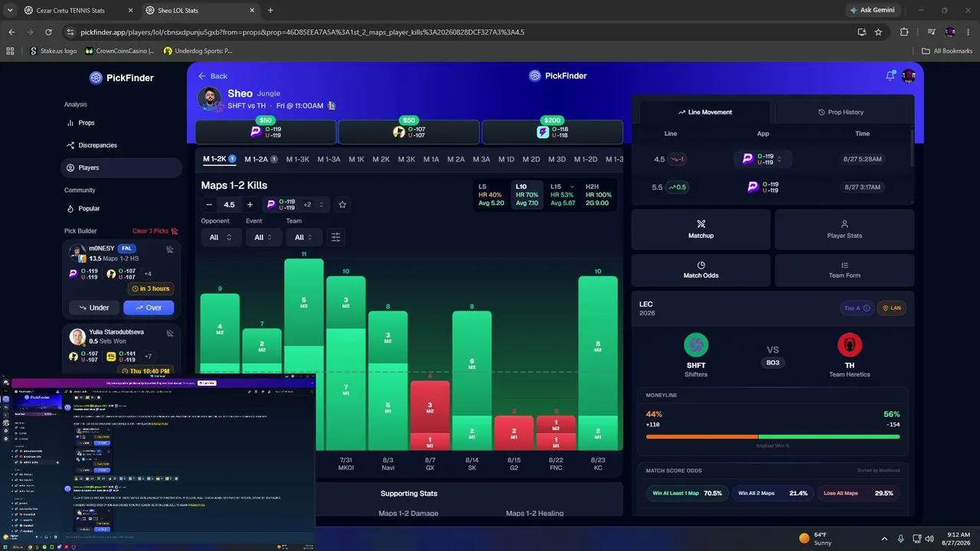Select L15 hit rate range

(x=563, y=195)
